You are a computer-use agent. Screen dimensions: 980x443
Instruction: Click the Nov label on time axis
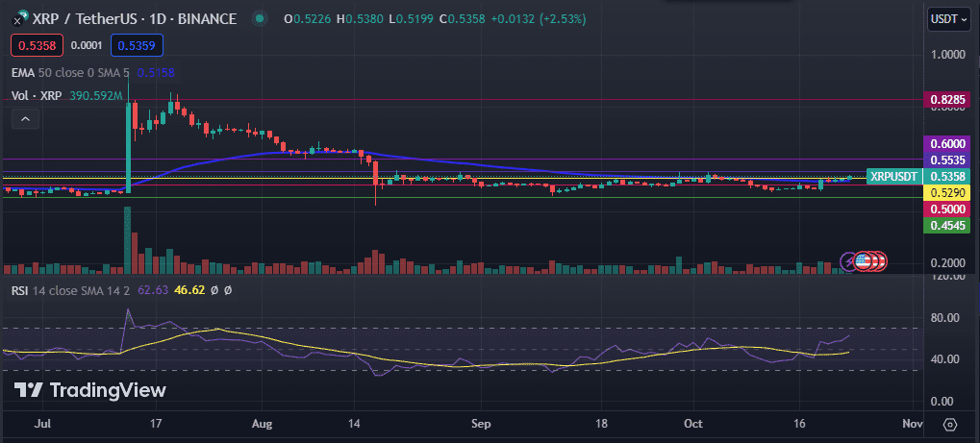(913, 424)
